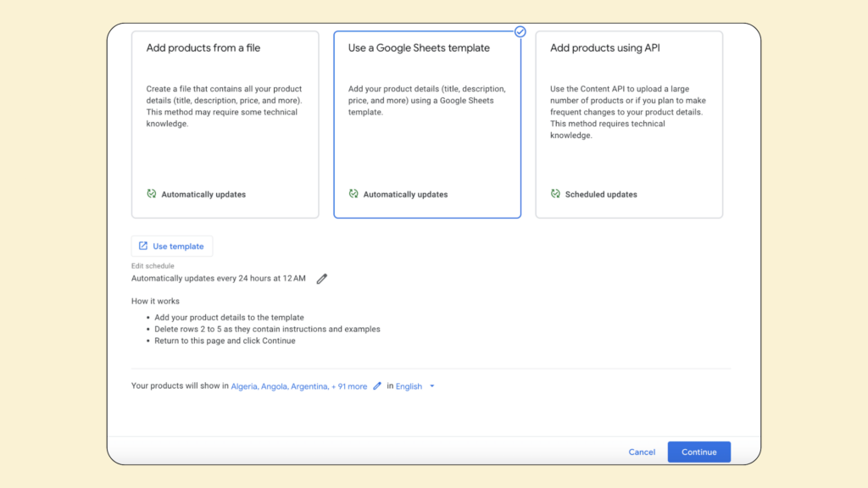Open the English language dropdown
This screenshot has width=868, height=488.
(x=415, y=386)
